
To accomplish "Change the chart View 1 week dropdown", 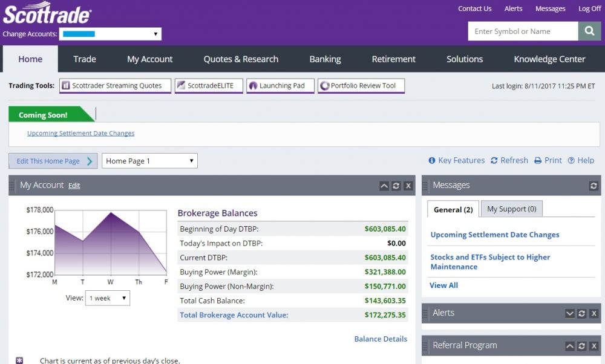I will [x=107, y=298].
